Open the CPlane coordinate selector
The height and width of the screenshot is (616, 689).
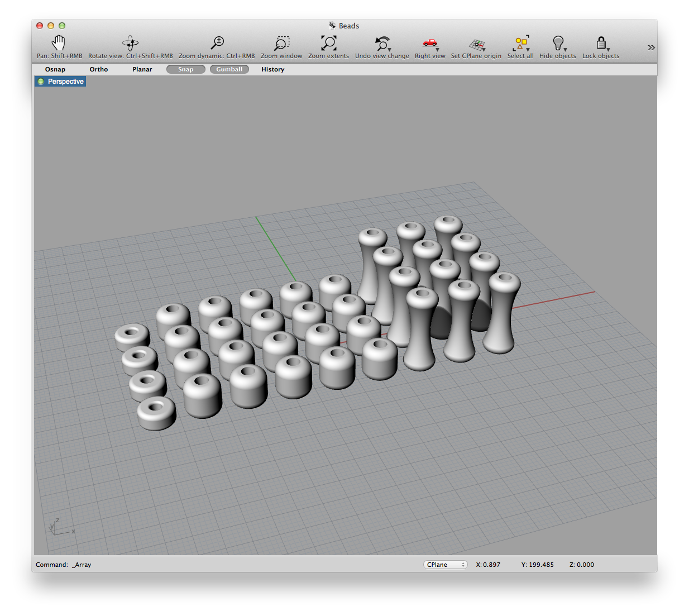(x=445, y=565)
